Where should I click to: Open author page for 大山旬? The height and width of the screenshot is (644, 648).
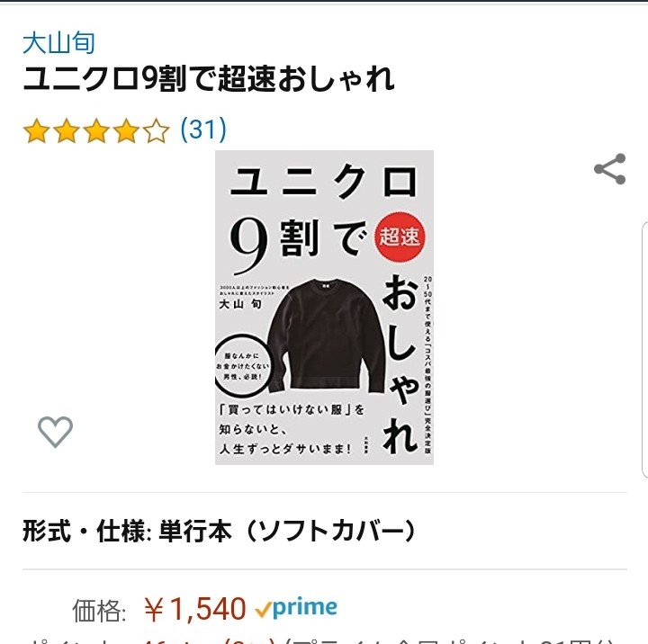(58, 43)
